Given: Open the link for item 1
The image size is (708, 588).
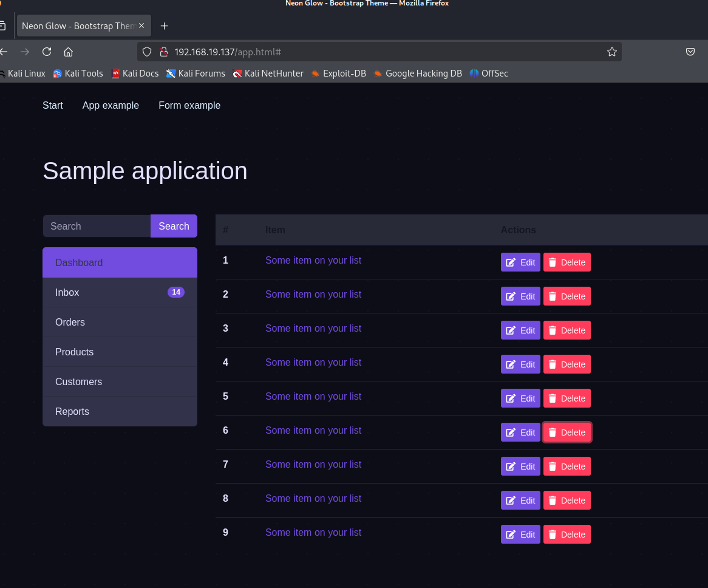Looking at the screenshot, I should point(313,261).
